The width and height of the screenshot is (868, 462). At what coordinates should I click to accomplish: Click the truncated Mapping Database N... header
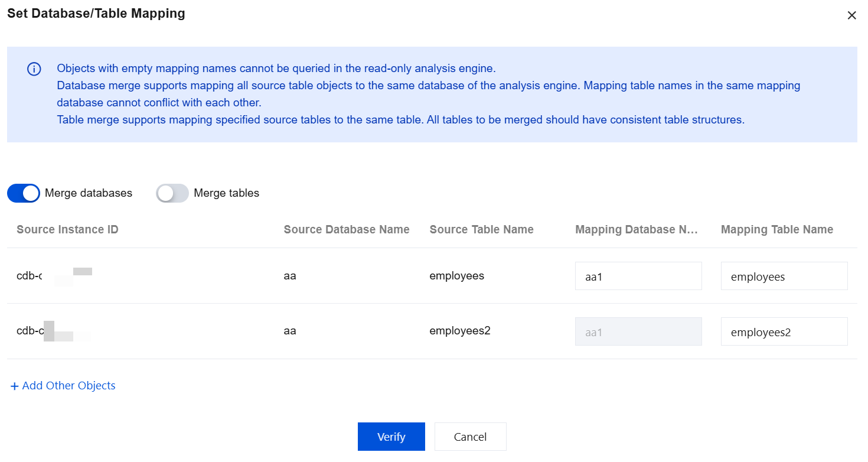637,230
